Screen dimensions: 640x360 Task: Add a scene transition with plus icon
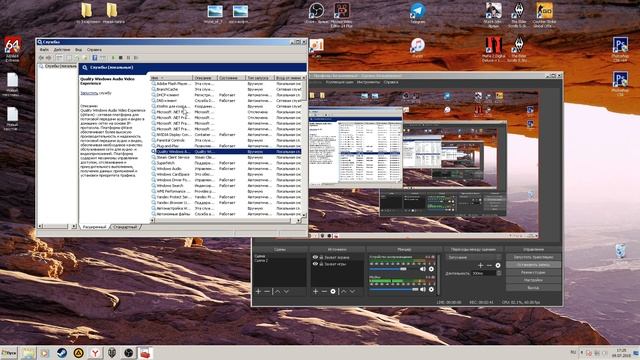click(480, 265)
